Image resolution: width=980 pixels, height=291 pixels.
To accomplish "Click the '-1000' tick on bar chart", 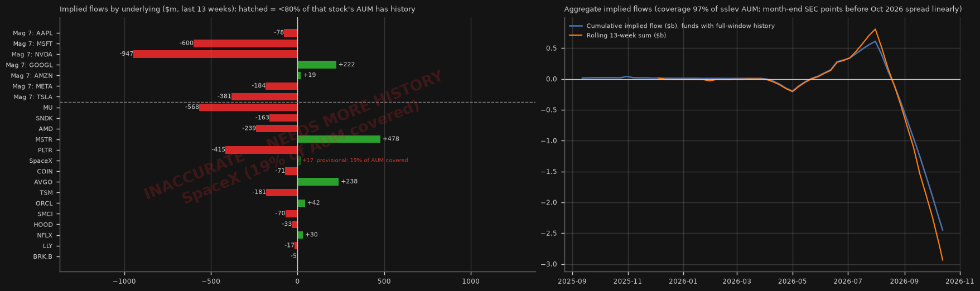I will (124, 282).
